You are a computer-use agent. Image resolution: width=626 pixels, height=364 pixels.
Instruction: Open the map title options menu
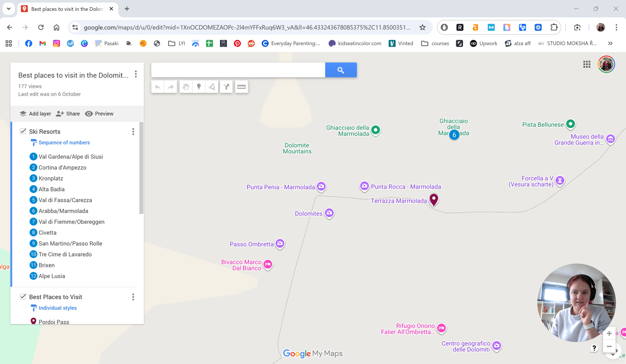[136, 74]
